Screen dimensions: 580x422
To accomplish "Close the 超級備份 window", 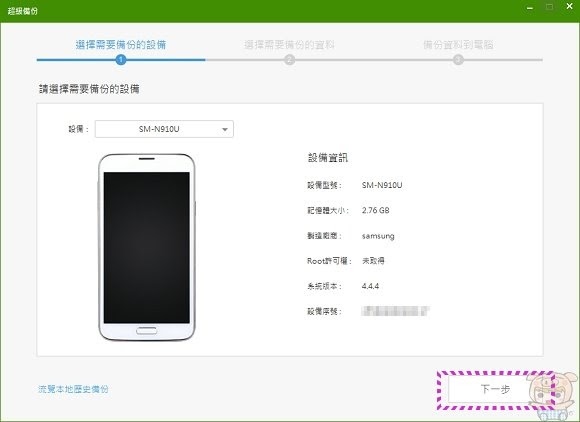I will click(569, 6).
